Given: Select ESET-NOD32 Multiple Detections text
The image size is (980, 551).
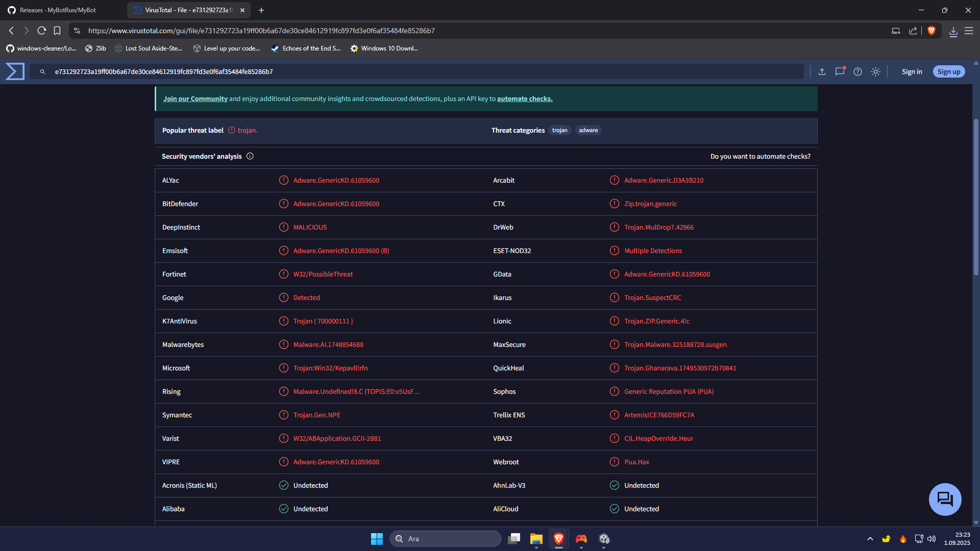Looking at the screenshot, I should pos(653,251).
